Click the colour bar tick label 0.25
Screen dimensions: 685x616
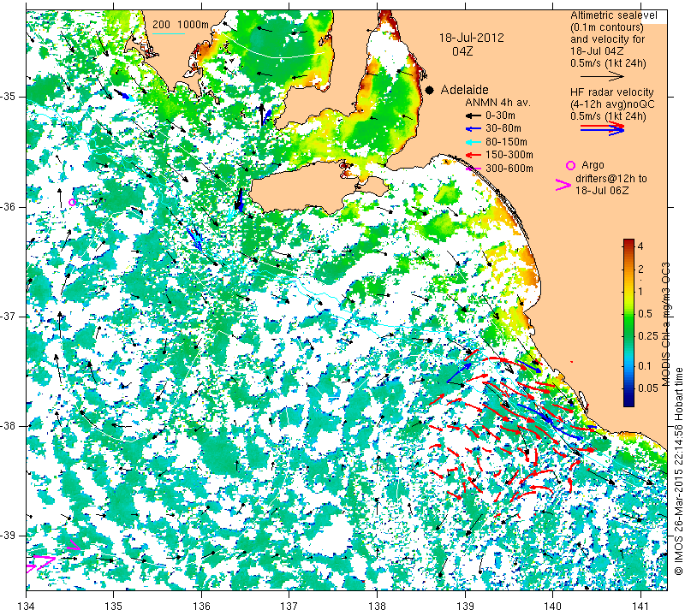[x=648, y=336]
